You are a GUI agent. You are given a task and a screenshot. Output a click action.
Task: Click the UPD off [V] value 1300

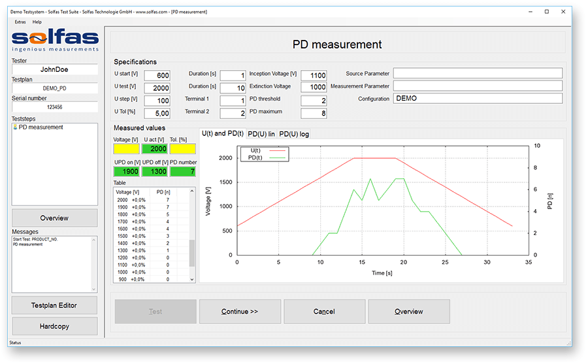(154, 171)
